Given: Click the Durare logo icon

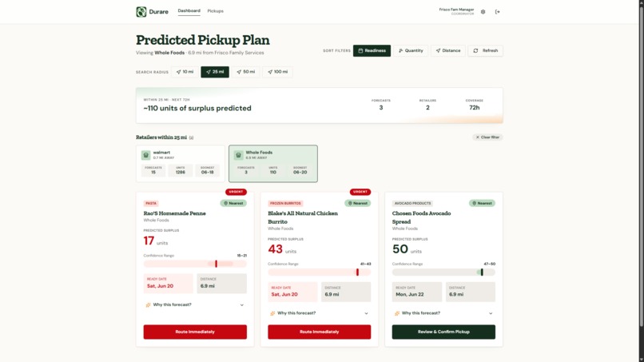Looking at the screenshot, I should coord(141,11).
